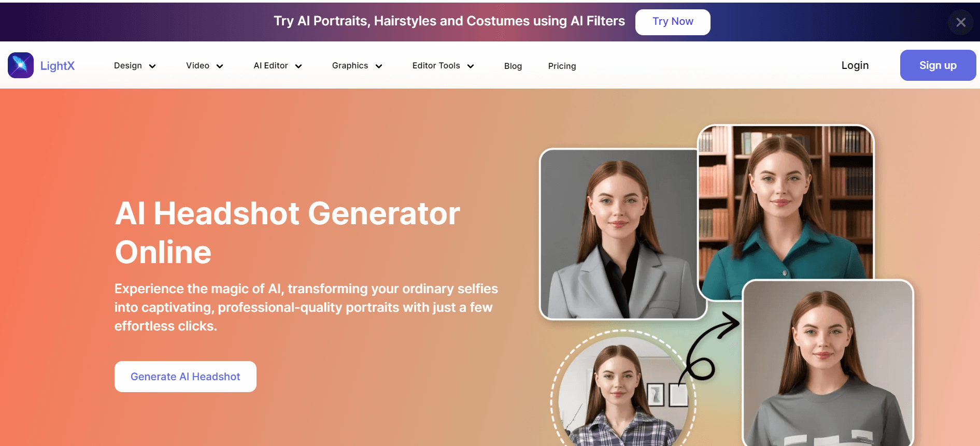Open the Editor Tools menu

coord(436,66)
